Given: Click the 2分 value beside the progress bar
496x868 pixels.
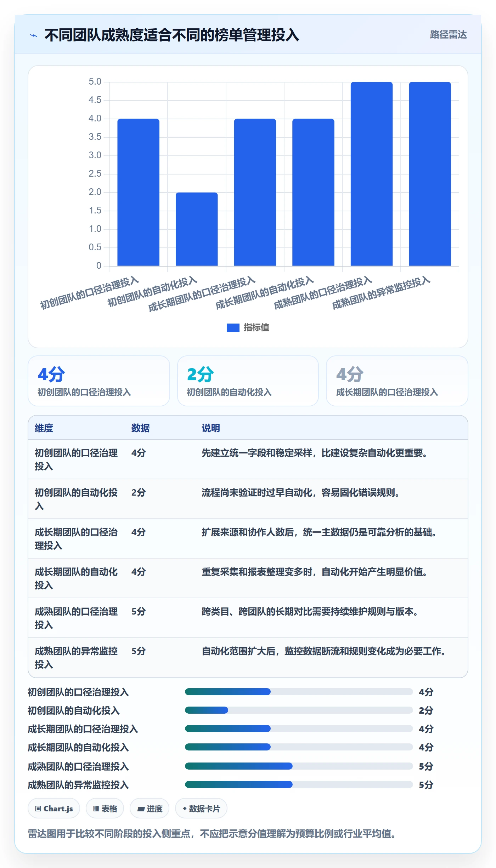Looking at the screenshot, I should click(x=426, y=710).
